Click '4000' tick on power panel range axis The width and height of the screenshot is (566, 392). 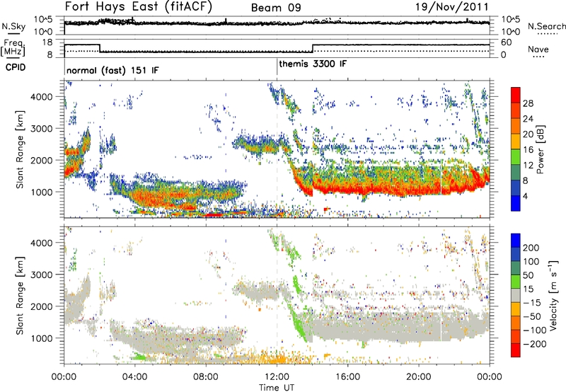tap(42, 97)
